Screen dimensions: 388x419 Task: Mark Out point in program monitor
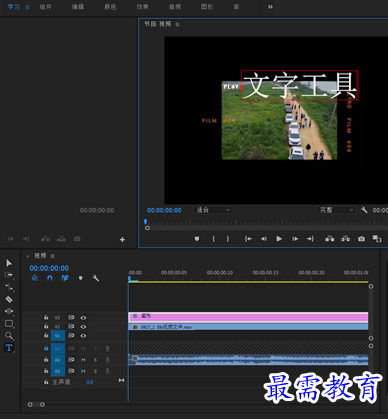click(228, 239)
